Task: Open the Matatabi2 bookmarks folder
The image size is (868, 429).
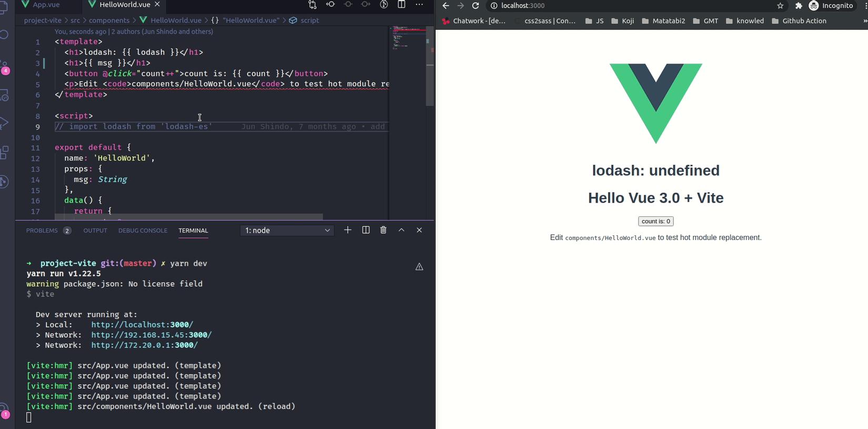Action: [663, 21]
